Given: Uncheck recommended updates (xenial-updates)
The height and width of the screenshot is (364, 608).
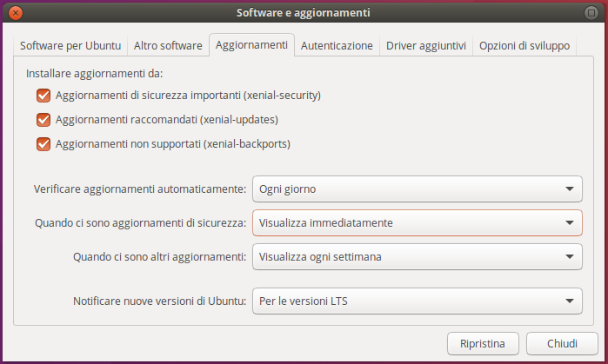Looking at the screenshot, I should 43,120.
